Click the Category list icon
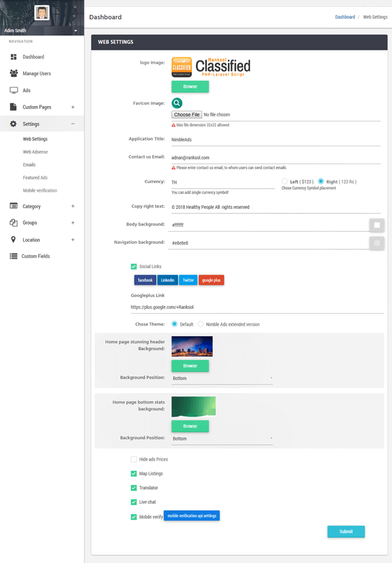Image resolution: width=392 pixels, height=563 pixels. coord(14,206)
